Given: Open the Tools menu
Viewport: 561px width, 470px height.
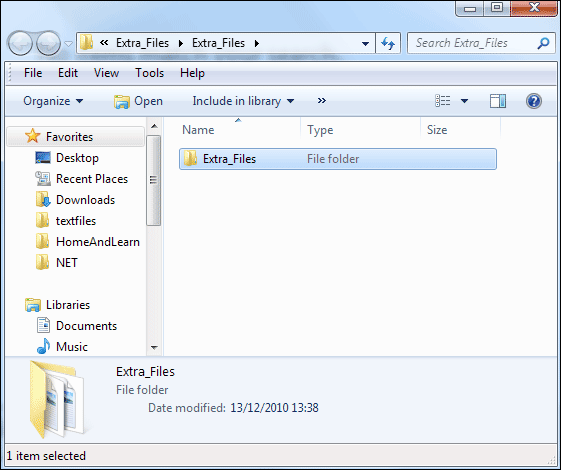Looking at the screenshot, I should pyautogui.click(x=150, y=73).
